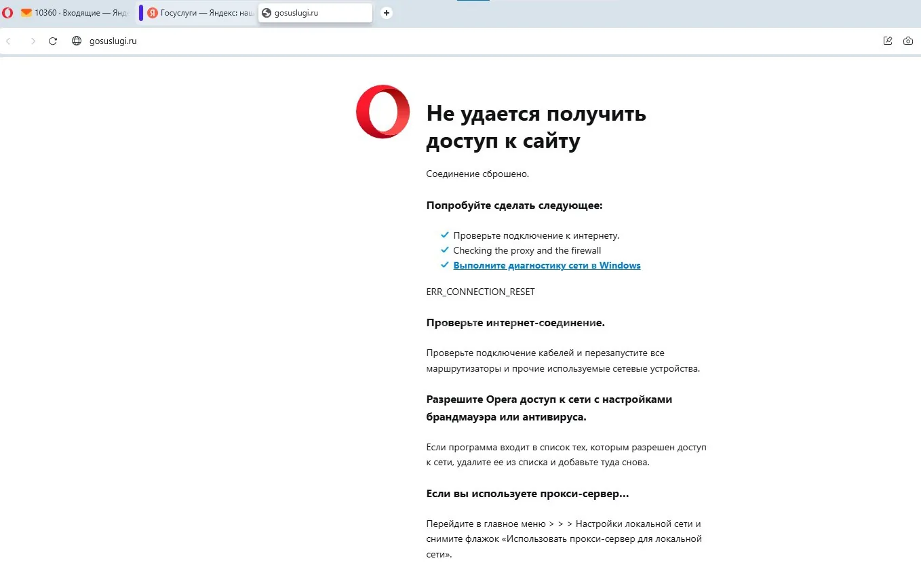This screenshot has height=588, width=921.
Task: Click the edit/pinboard icon in address bar
Action: click(x=887, y=41)
